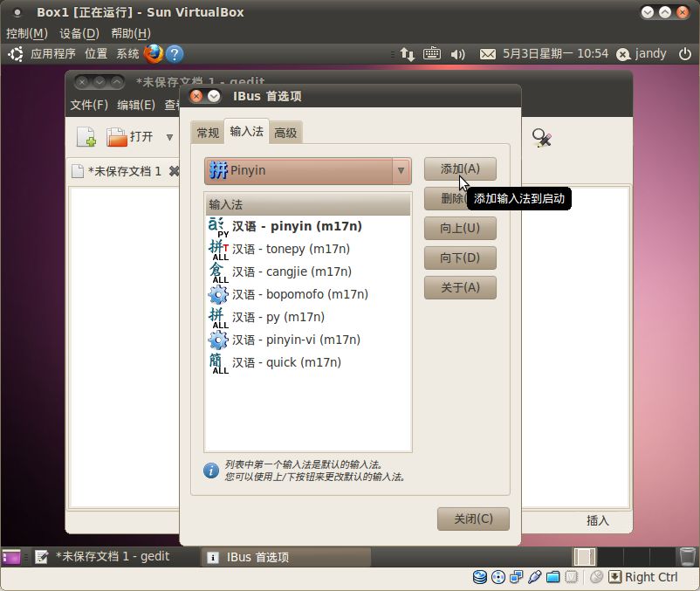Viewport: 700px width, 591px height.
Task: Click VirtualBox hard disk status icon
Action: point(480,577)
